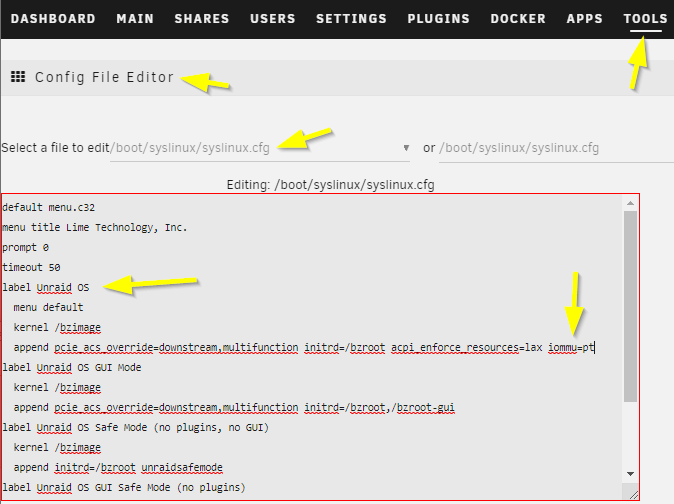Click 'label Unraid OS Safe Mode (no plugins, no GUI)'
The height and width of the screenshot is (504, 674).
pos(135,428)
